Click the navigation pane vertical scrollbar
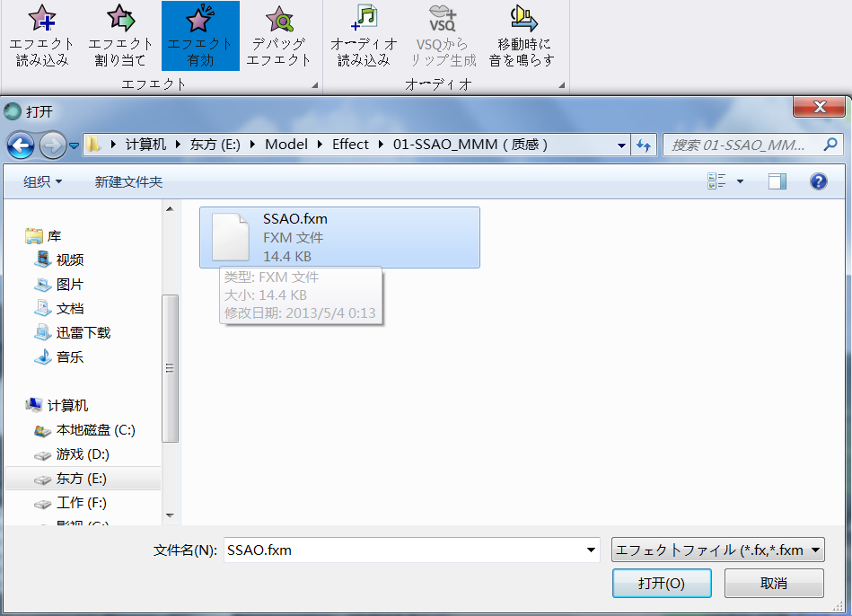The width and height of the screenshot is (852, 616). pos(170,368)
